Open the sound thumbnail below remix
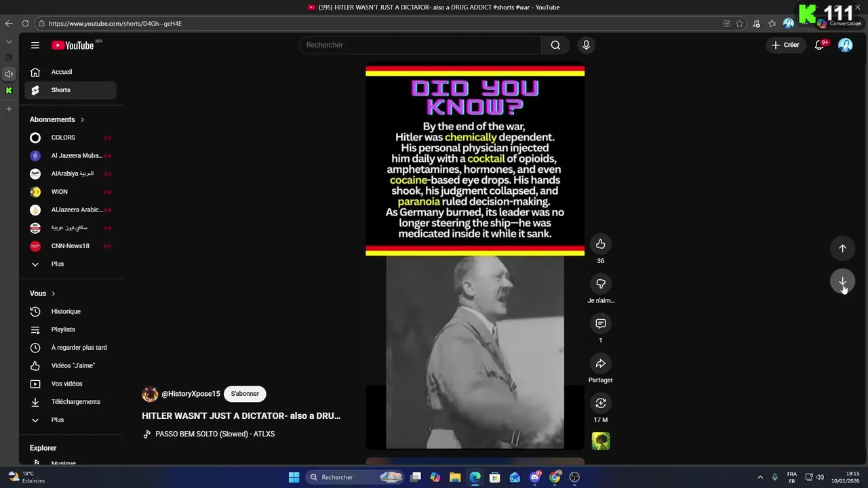Screen dimensions: 868x488 point(600,441)
